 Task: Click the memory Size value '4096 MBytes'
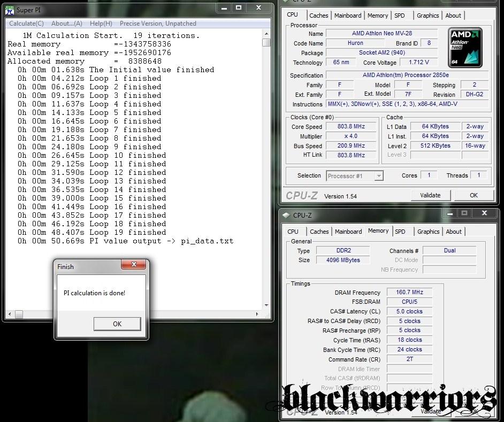pos(343,260)
